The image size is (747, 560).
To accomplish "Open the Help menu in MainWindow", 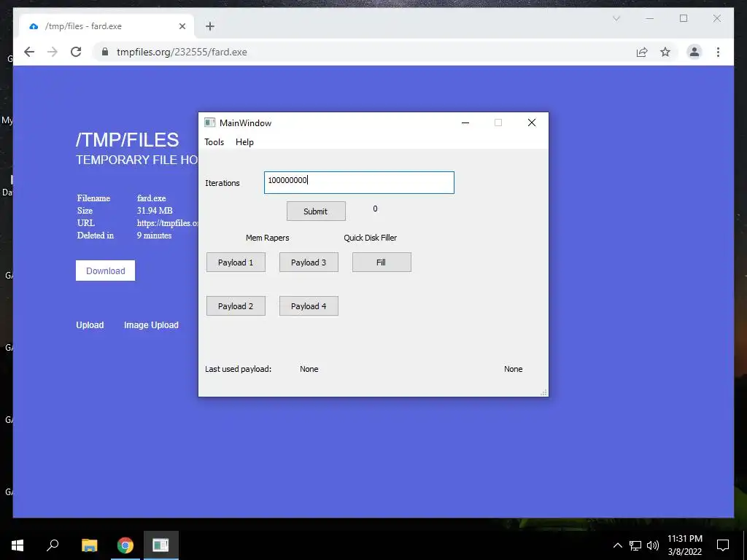I will pyautogui.click(x=244, y=142).
